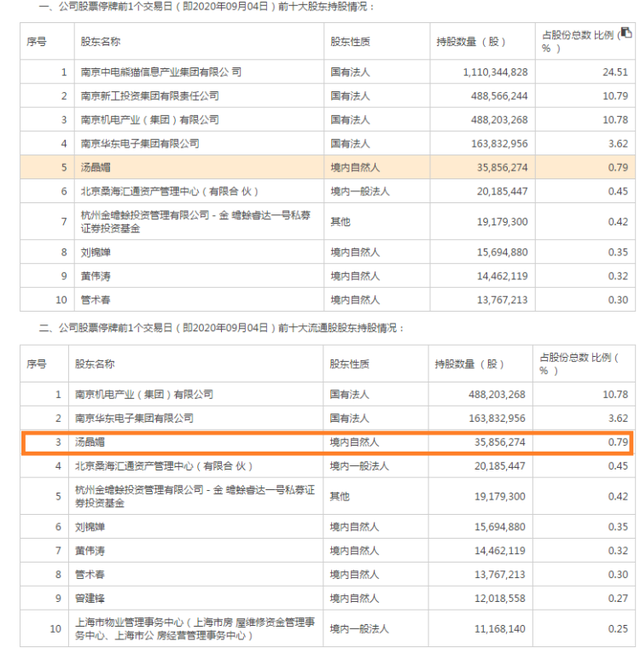Click value 11,168,140
Image resolution: width=640 pixels, height=648 pixels.
500,629
